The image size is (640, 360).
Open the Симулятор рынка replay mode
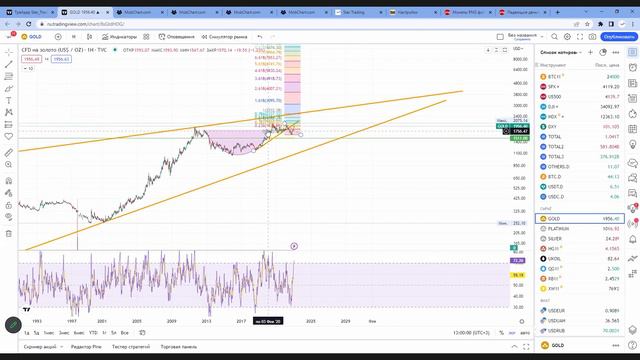click(224, 37)
